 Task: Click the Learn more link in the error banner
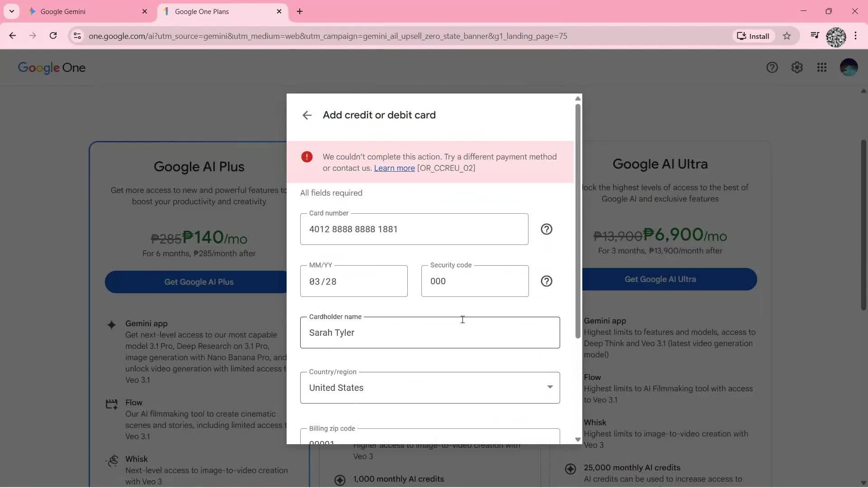coord(394,168)
